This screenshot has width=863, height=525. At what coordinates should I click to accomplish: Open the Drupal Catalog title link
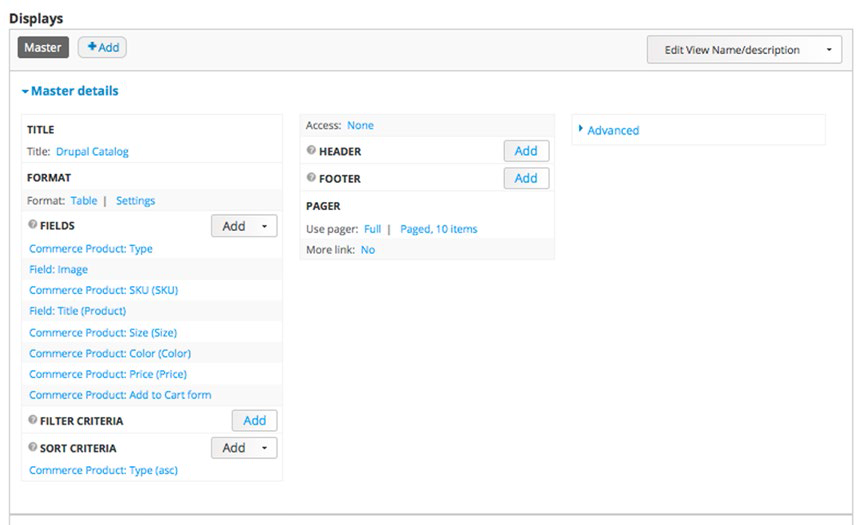92,151
